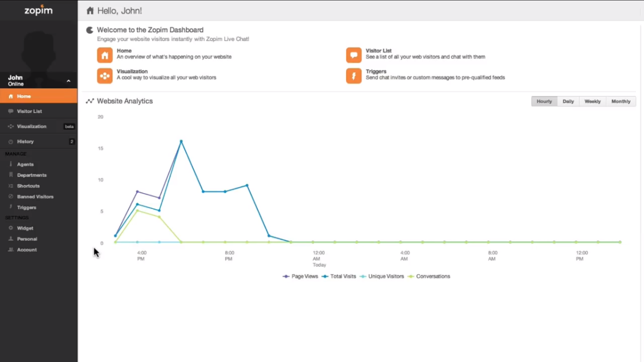
Task: Click the History clock icon in the sidebar
Action: pyautogui.click(x=11, y=142)
